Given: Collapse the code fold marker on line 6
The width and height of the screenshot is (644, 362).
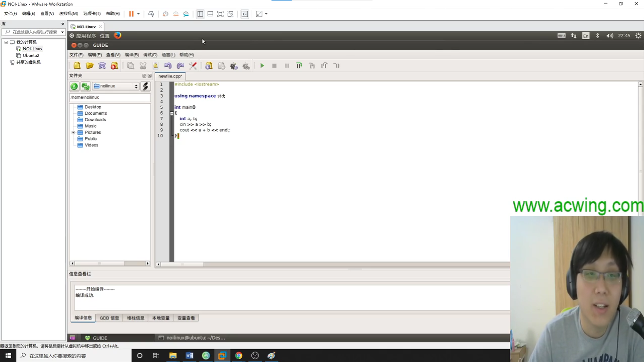Looking at the screenshot, I should click(x=172, y=113).
